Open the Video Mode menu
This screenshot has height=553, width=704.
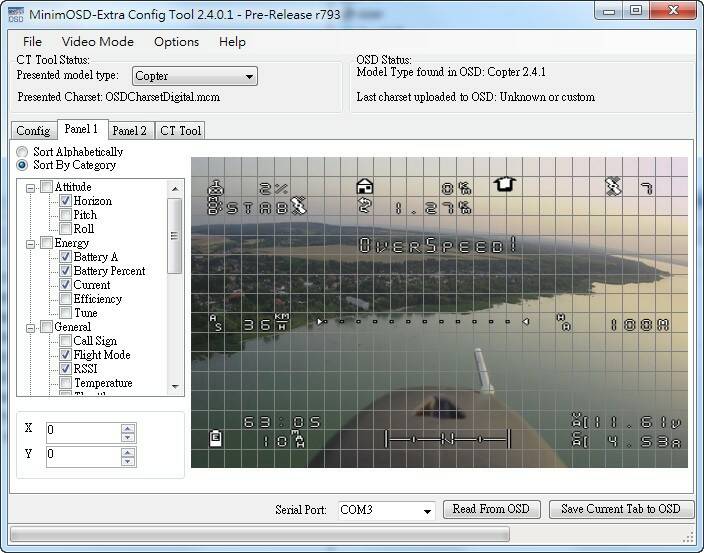(97, 42)
